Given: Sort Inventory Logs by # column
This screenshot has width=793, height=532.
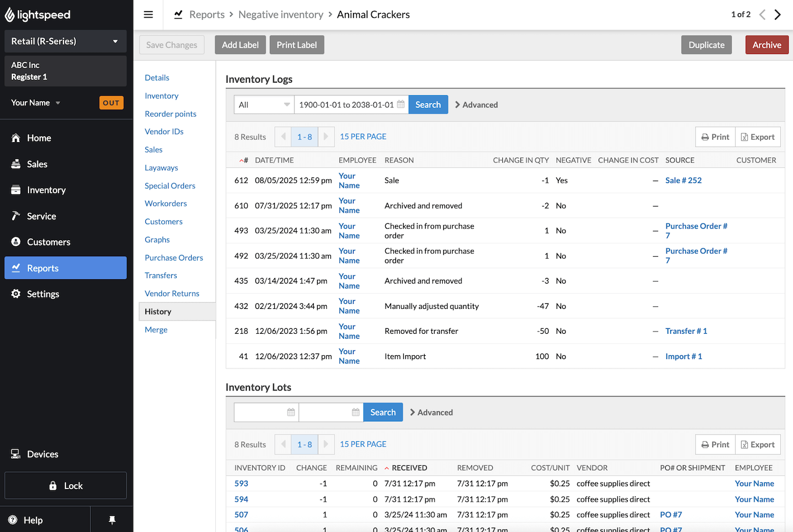Looking at the screenshot, I should 244,160.
